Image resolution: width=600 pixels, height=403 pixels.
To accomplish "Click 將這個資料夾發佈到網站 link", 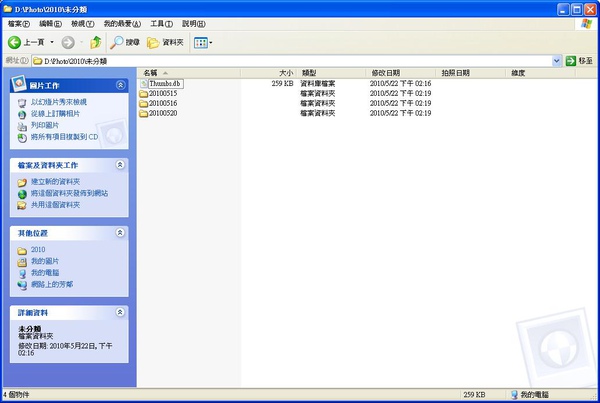I will click(69, 193).
